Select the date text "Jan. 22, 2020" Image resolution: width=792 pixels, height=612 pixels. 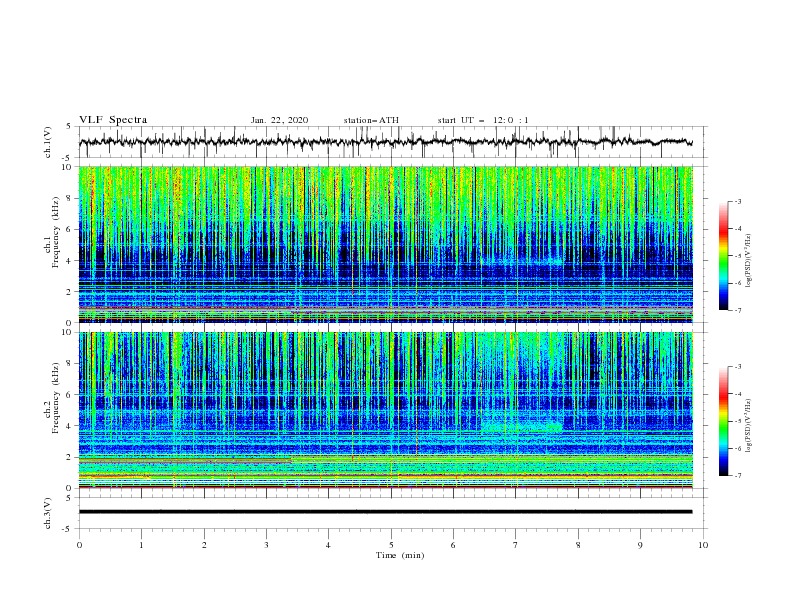coord(279,120)
